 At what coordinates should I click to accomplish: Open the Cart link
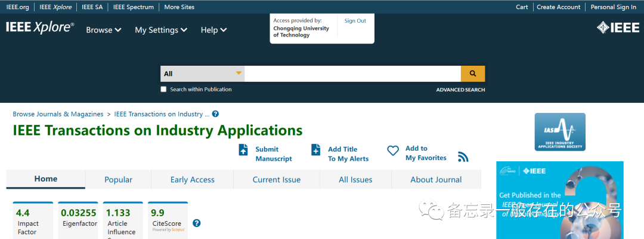(522, 7)
